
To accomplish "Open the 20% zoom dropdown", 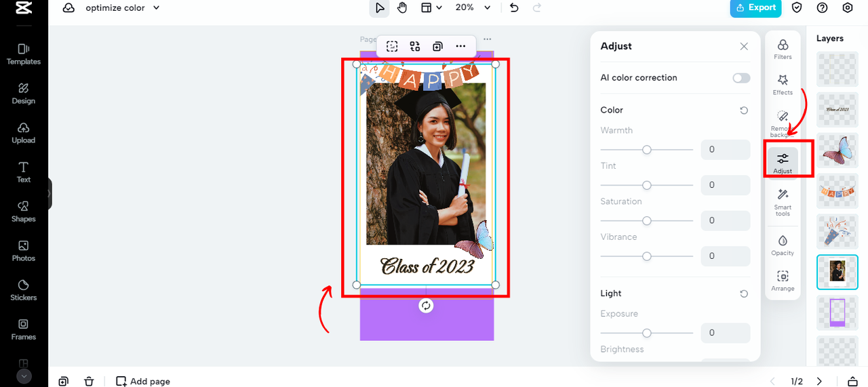I will 473,8.
